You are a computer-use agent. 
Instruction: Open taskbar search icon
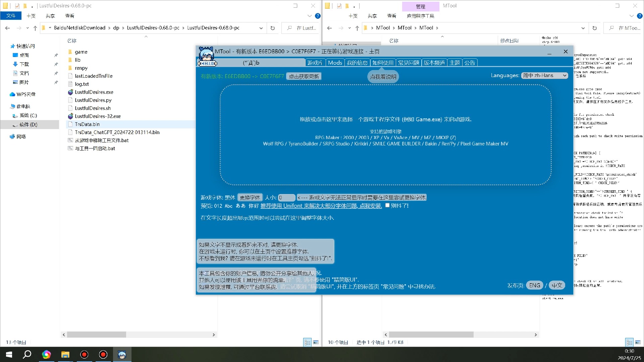pyautogui.click(x=27, y=354)
